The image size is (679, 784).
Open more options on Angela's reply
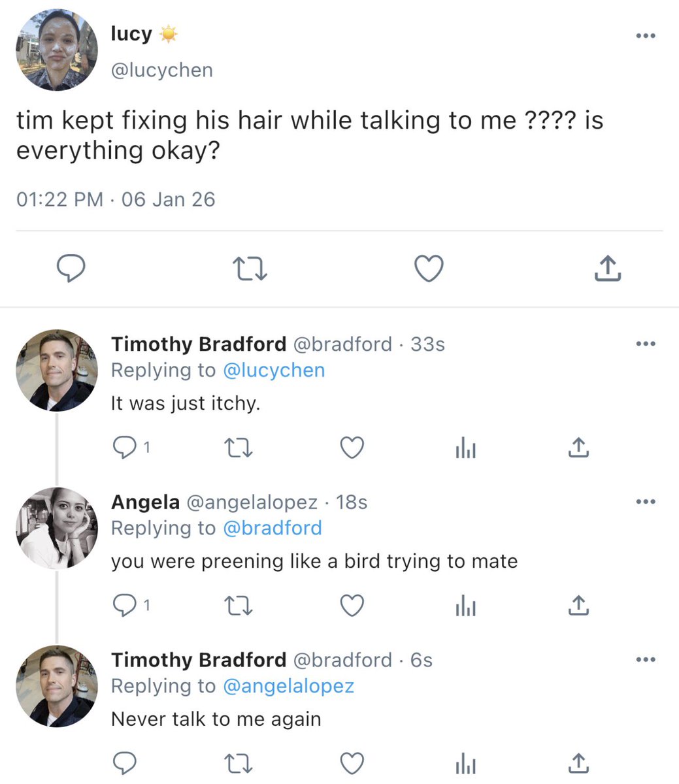[645, 502]
